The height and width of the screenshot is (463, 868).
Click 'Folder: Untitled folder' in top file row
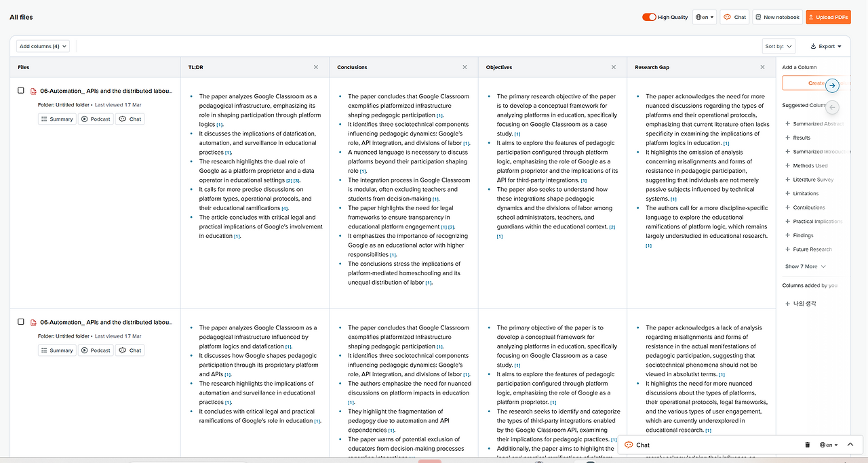pyautogui.click(x=64, y=105)
